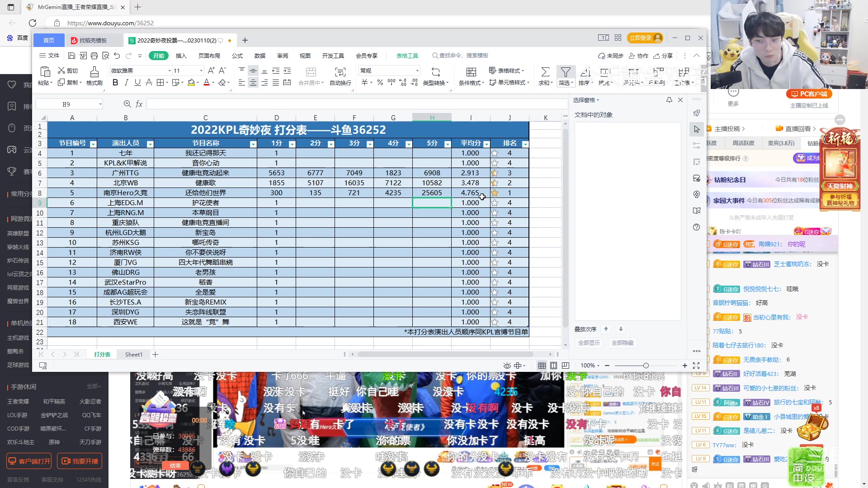Click the 自动换行 wrap text icon

tap(340, 72)
